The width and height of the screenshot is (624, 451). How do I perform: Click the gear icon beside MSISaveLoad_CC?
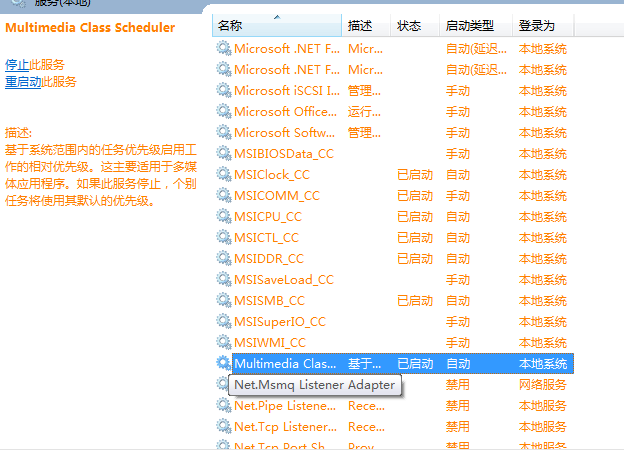click(x=224, y=280)
